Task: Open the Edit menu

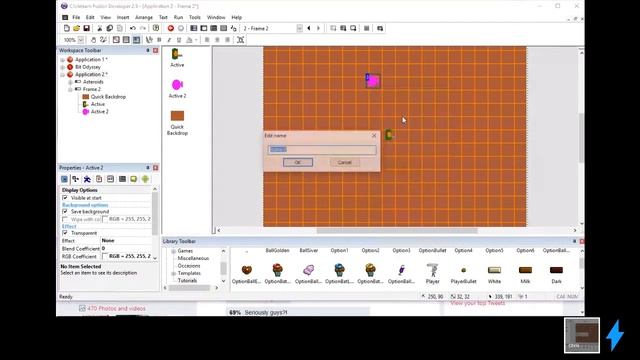Action: [90, 18]
